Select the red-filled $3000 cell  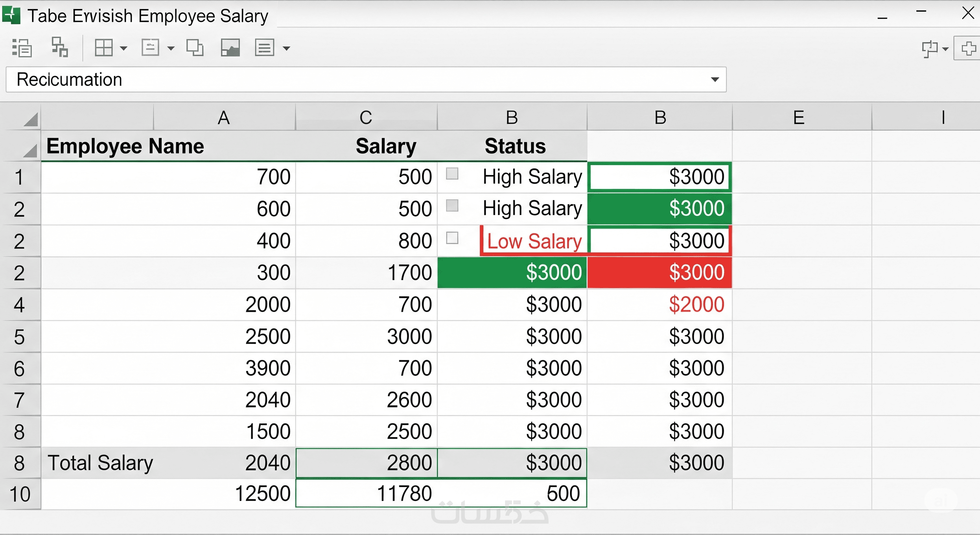click(659, 273)
